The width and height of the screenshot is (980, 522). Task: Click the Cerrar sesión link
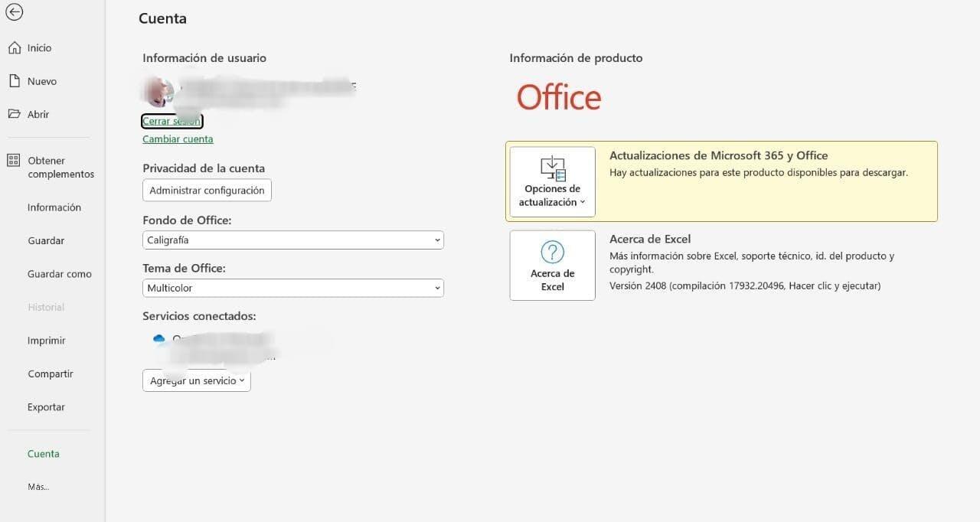tap(171, 121)
